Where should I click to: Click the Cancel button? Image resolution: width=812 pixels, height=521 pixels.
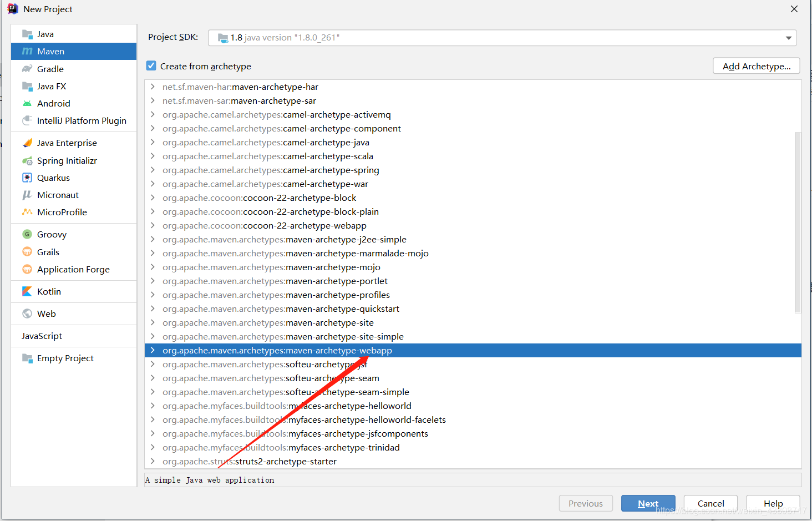tap(710, 503)
